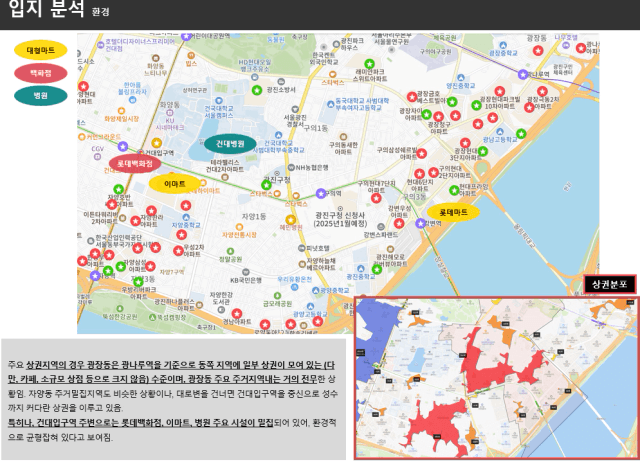Click the red star below 강변우성 아파트
The image size is (640, 462).
pyautogui.click(x=399, y=223)
